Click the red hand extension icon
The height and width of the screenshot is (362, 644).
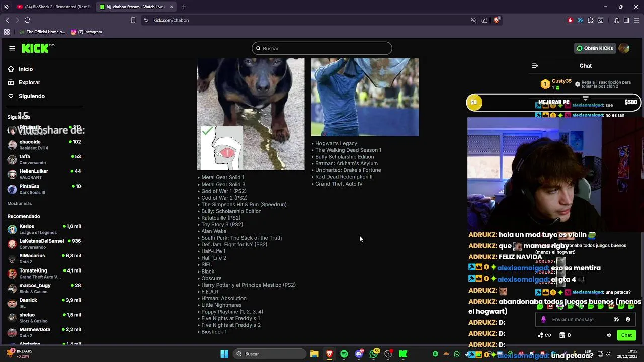[x=570, y=20]
